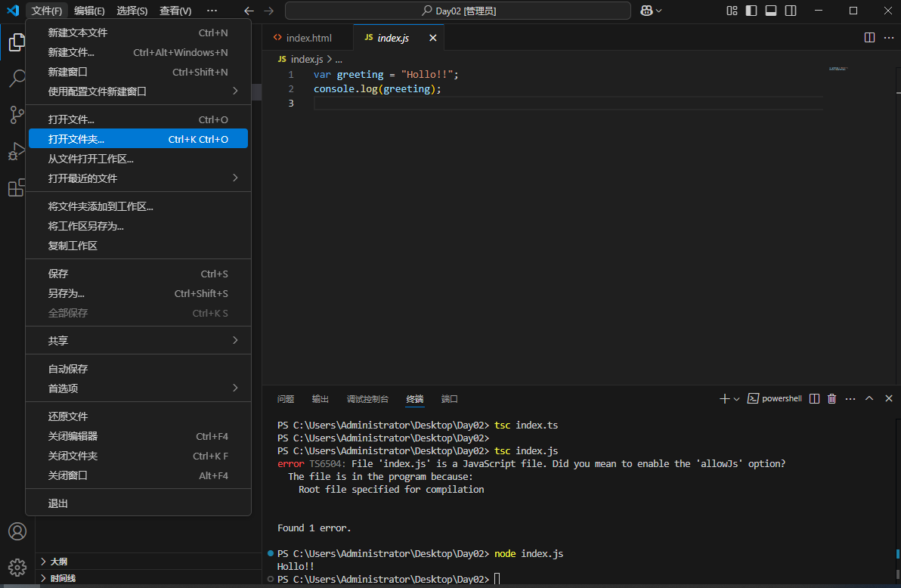Open the Search view
The height and width of the screenshot is (588, 901).
click(16, 79)
